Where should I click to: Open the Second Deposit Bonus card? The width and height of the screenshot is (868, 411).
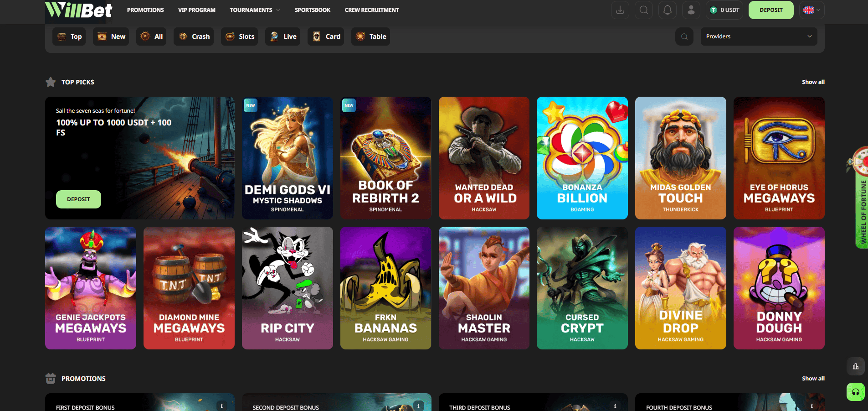click(337, 402)
